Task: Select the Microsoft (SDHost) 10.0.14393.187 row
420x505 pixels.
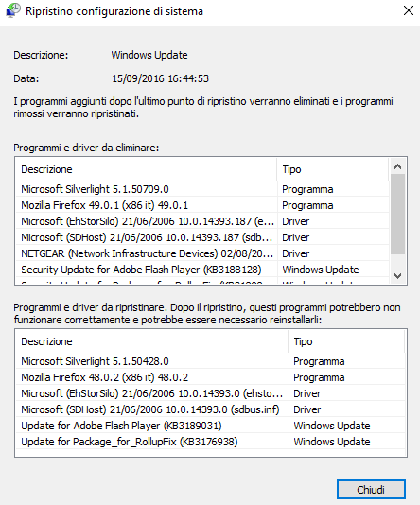Action: coord(203,237)
